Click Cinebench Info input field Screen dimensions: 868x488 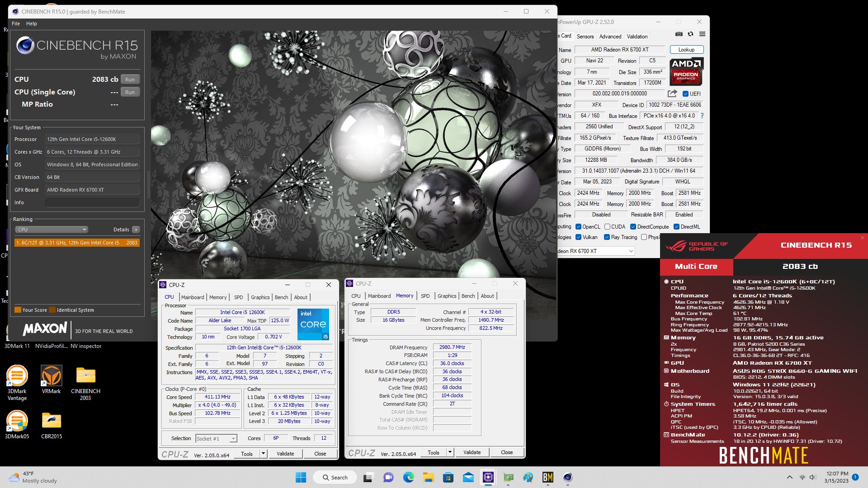click(x=92, y=202)
